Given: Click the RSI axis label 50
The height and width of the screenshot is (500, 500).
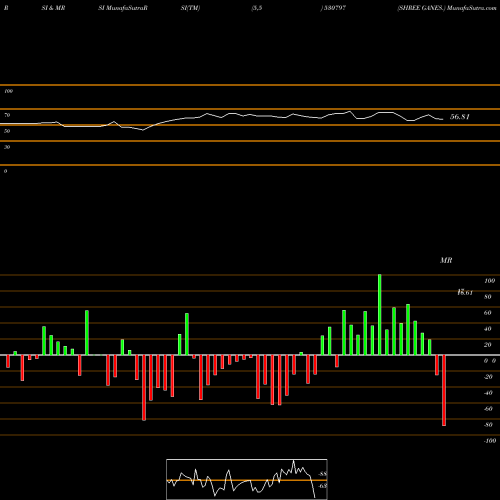Looking at the screenshot, I should pos(7,131).
